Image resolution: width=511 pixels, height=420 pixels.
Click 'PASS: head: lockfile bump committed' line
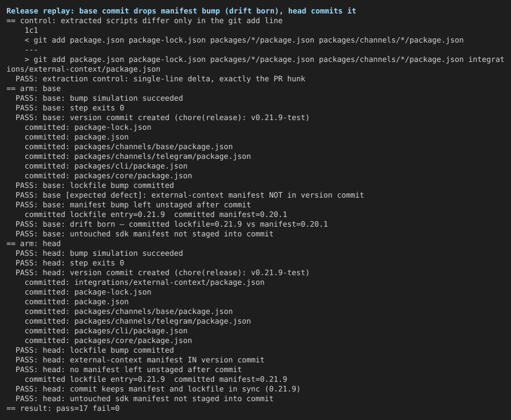[x=94, y=350]
